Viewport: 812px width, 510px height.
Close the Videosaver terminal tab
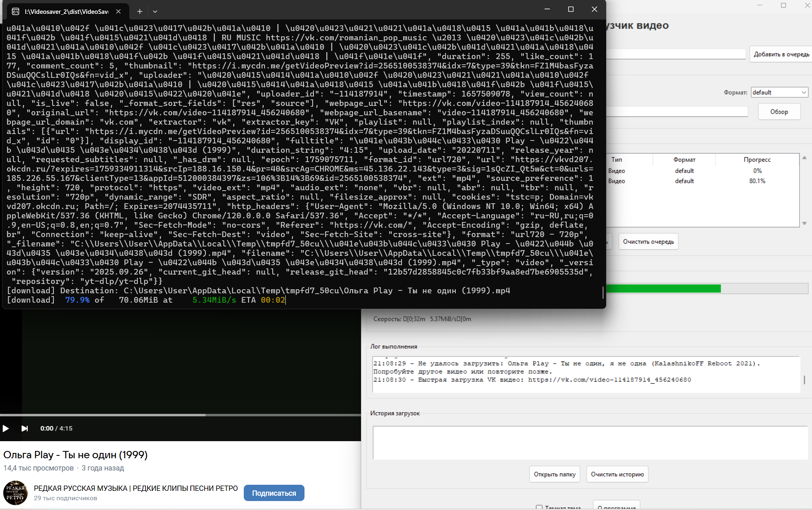tap(118, 11)
